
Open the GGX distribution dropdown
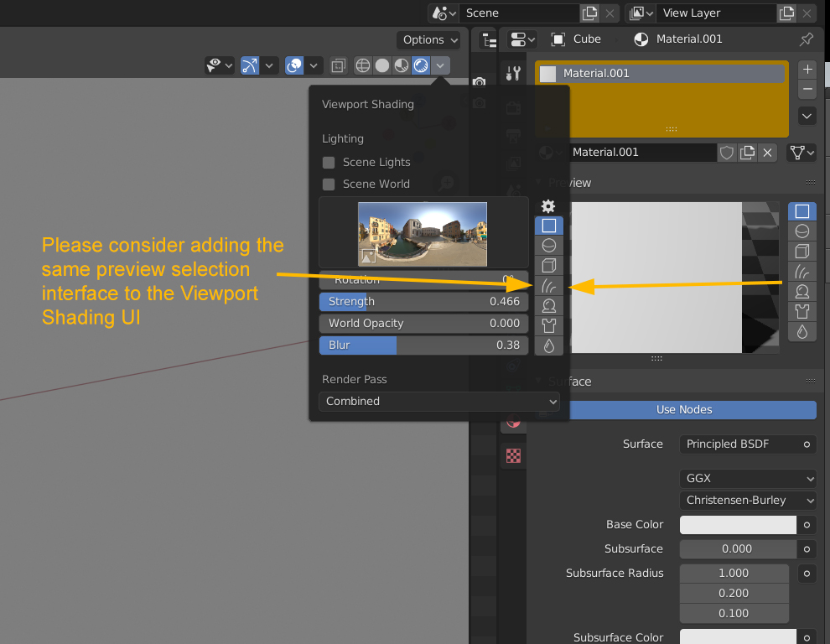[748, 479]
